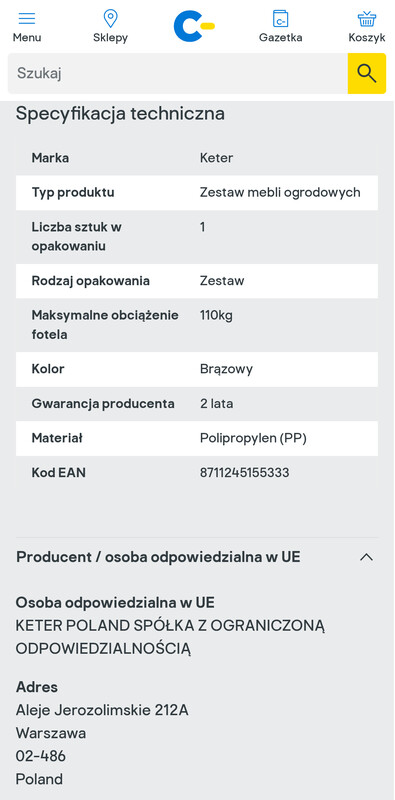Click in the Szukaj search field
This screenshot has height=800, width=395.
point(178,73)
